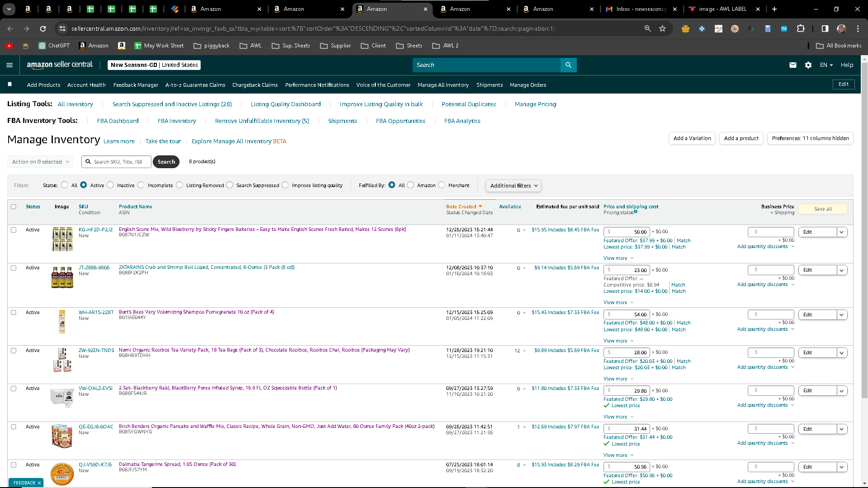Image resolution: width=868 pixels, height=488 pixels.
Task: Click the Add a product button
Action: 741,138
